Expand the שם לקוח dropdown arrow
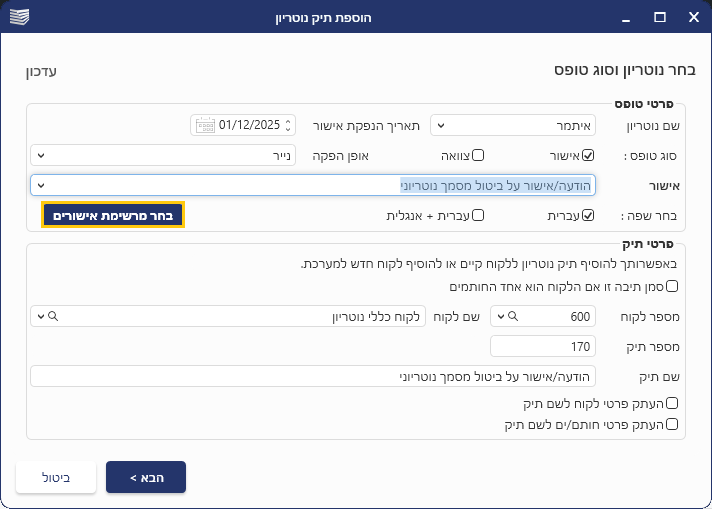 pos(38,316)
